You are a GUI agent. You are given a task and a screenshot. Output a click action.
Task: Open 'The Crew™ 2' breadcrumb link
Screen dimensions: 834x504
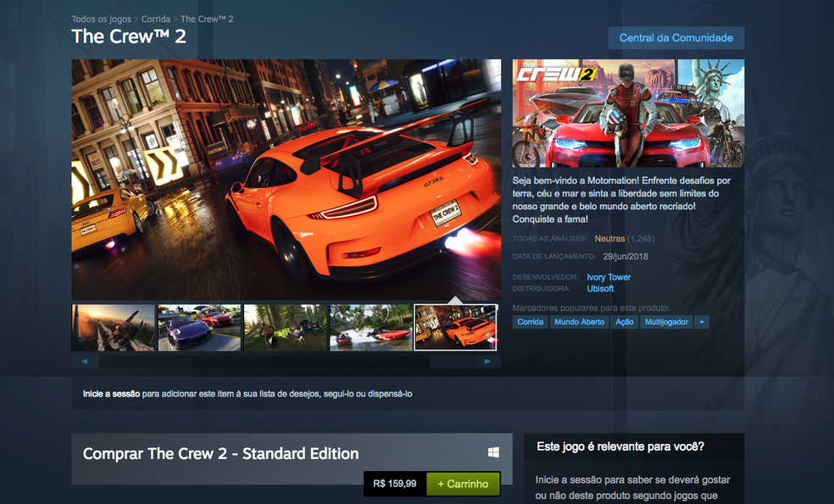click(x=207, y=19)
